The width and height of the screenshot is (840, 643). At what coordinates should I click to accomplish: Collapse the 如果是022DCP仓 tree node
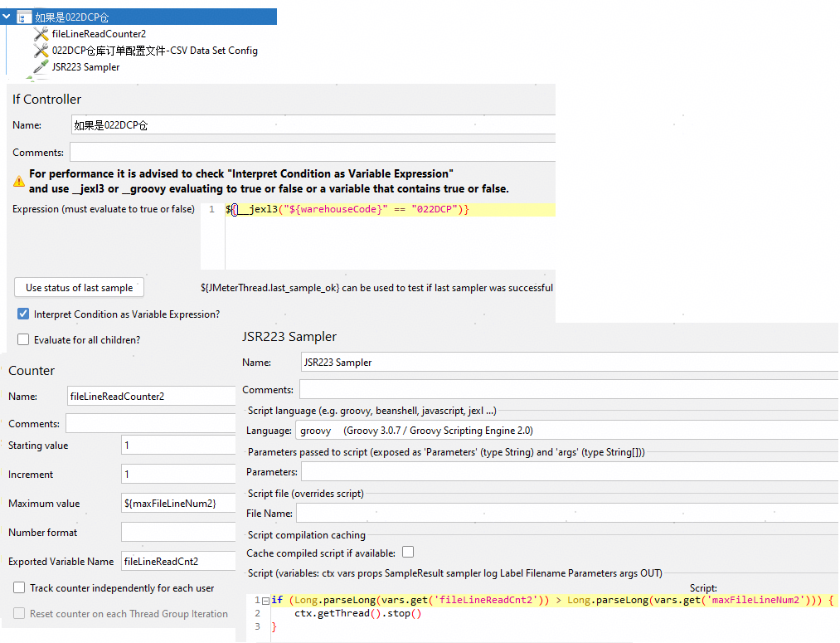pos(7,17)
